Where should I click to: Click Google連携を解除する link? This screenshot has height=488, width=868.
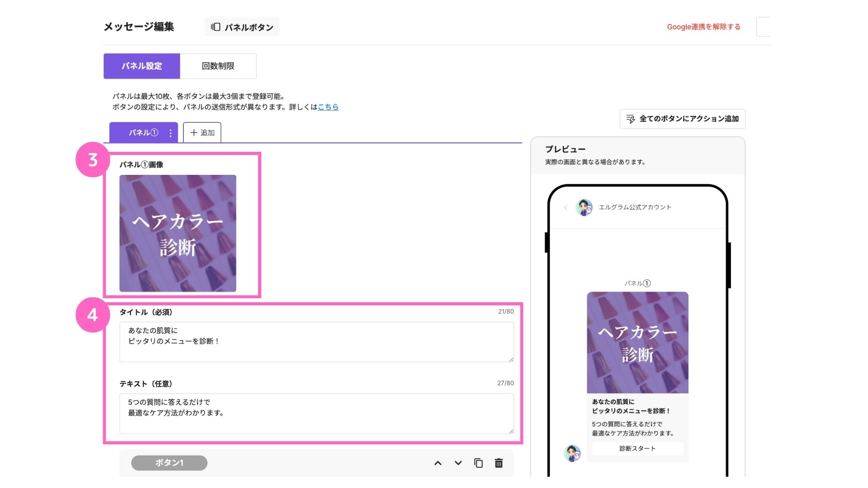pos(703,27)
